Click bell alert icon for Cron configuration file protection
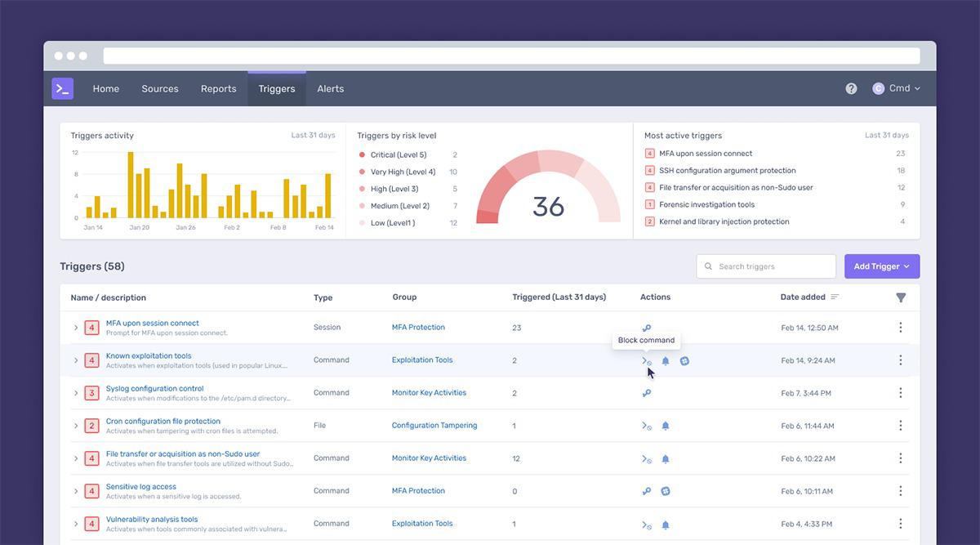This screenshot has height=545, width=980. (666, 426)
